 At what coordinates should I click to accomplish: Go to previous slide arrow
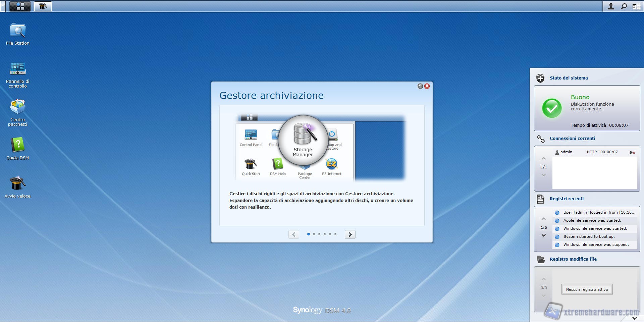(294, 234)
